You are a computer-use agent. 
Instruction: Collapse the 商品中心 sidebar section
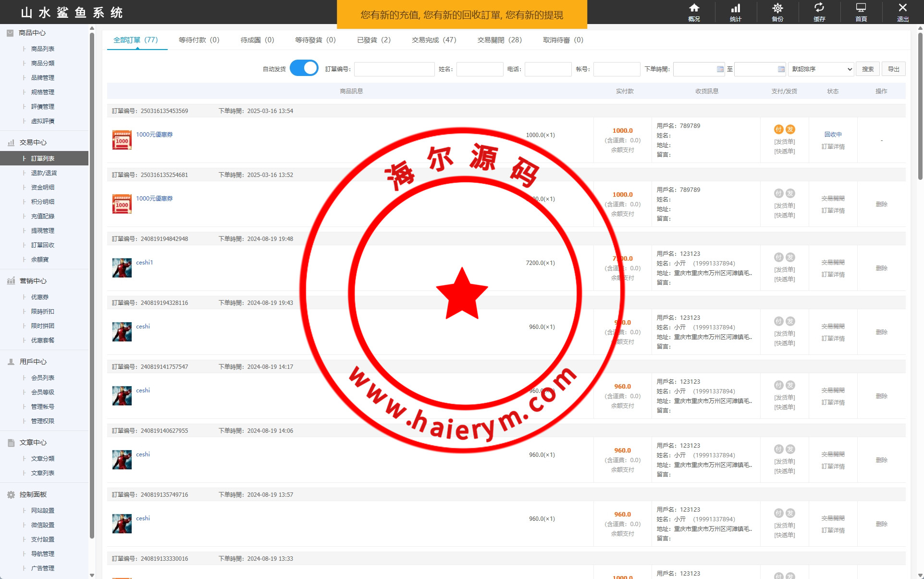[32, 33]
